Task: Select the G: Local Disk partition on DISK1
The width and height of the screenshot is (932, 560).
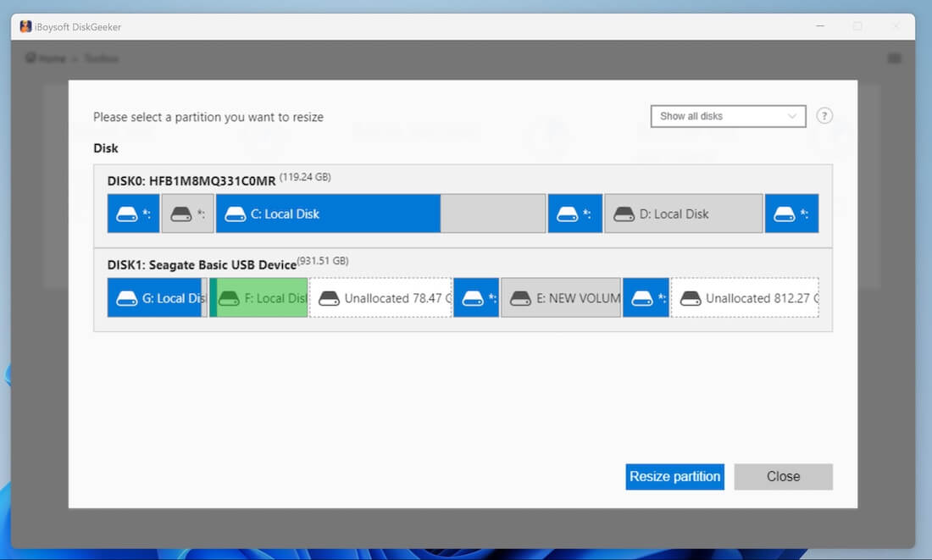Action: [158, 298]
